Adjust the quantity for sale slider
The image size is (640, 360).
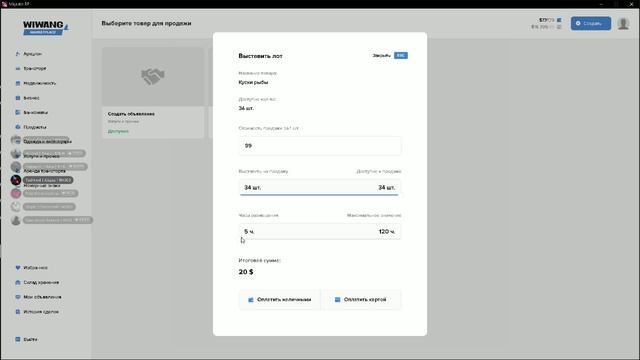(x=320, y=188)
